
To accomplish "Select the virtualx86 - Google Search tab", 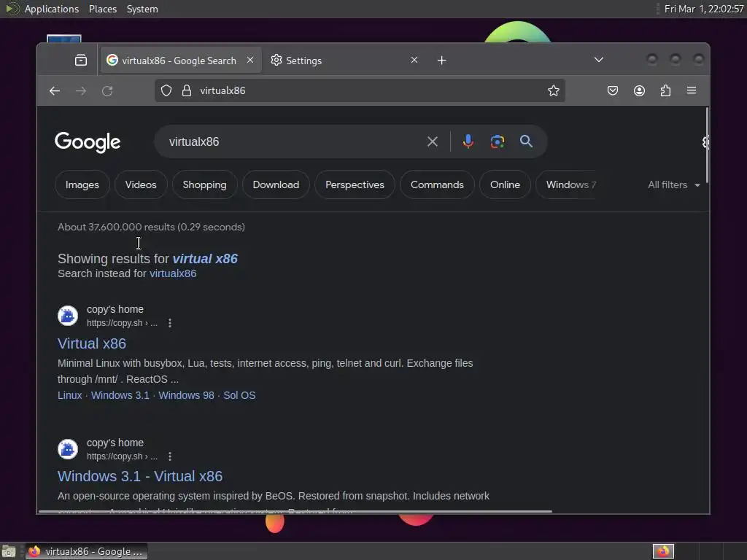I will (x=180, y=61).
